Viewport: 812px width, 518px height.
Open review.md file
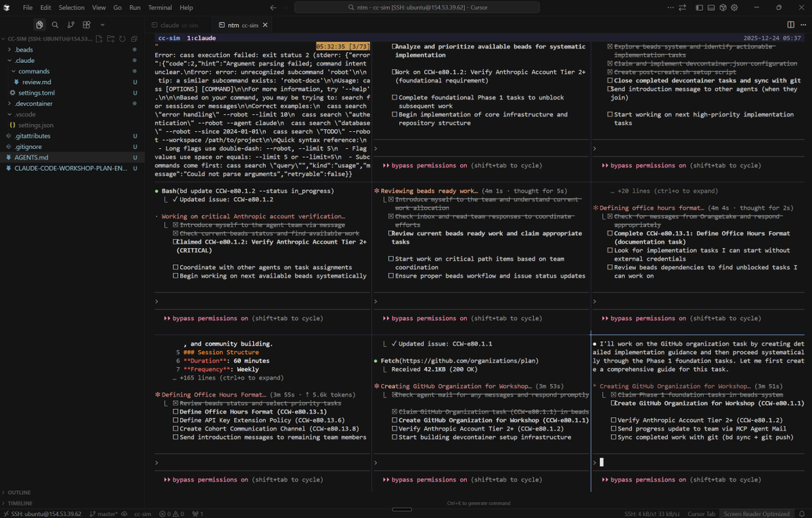pyautogui.click(x=72, y=82)
